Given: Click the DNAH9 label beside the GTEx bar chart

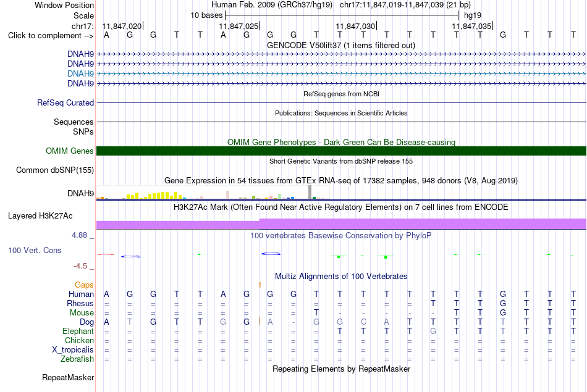Looking at the screenshot, I should coord(80,193).
